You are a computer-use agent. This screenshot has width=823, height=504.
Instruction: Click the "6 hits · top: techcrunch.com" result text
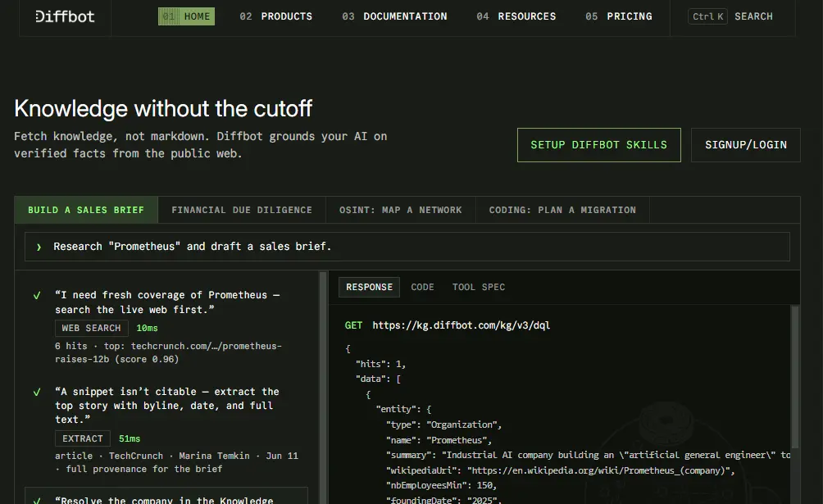tap(169, 352)
